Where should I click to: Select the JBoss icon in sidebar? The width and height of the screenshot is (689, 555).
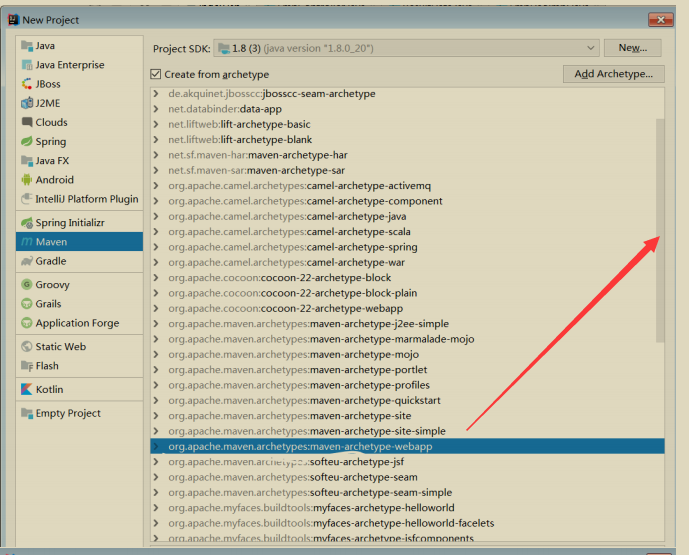click(x=27, y=84)
